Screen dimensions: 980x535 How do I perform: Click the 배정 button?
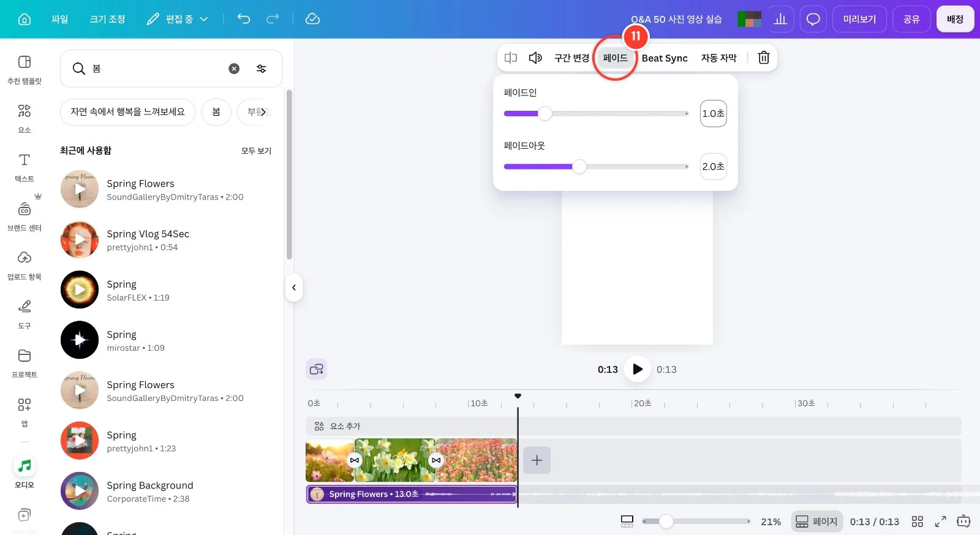tap(955, 19)
